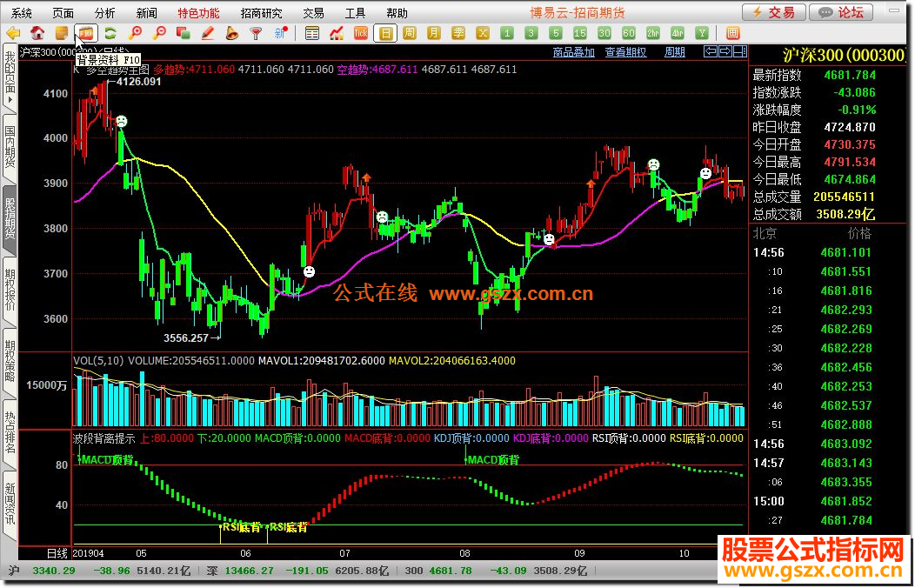This screenshot has width=915, height=588.
Task: Zoom in with the plus magnifier
Action: [136, 33]
